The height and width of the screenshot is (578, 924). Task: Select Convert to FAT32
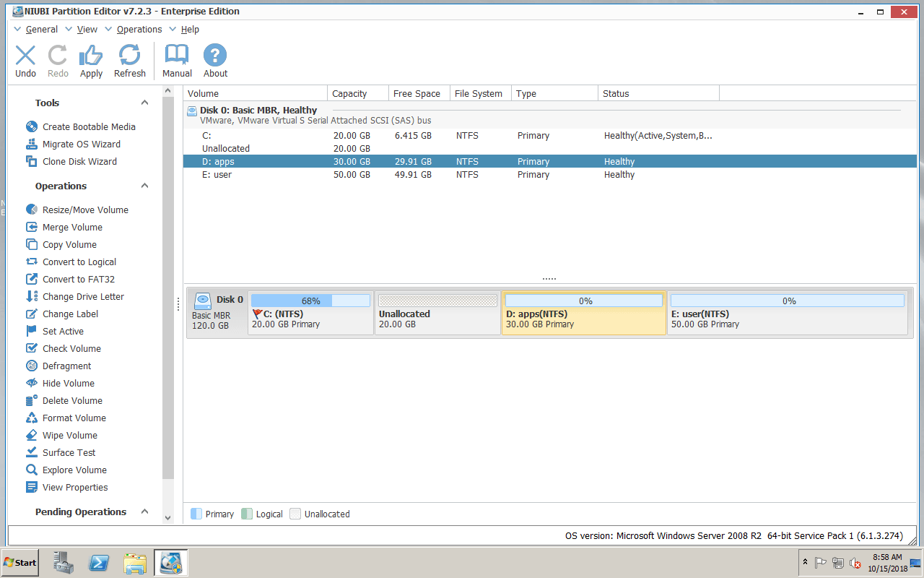point(70,279)
